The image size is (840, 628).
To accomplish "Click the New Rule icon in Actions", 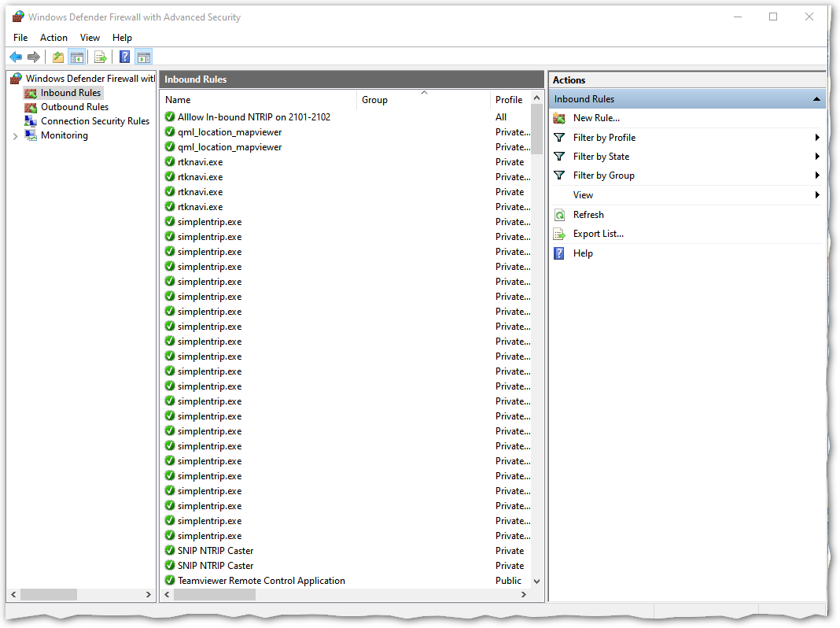I will (559, 118).
